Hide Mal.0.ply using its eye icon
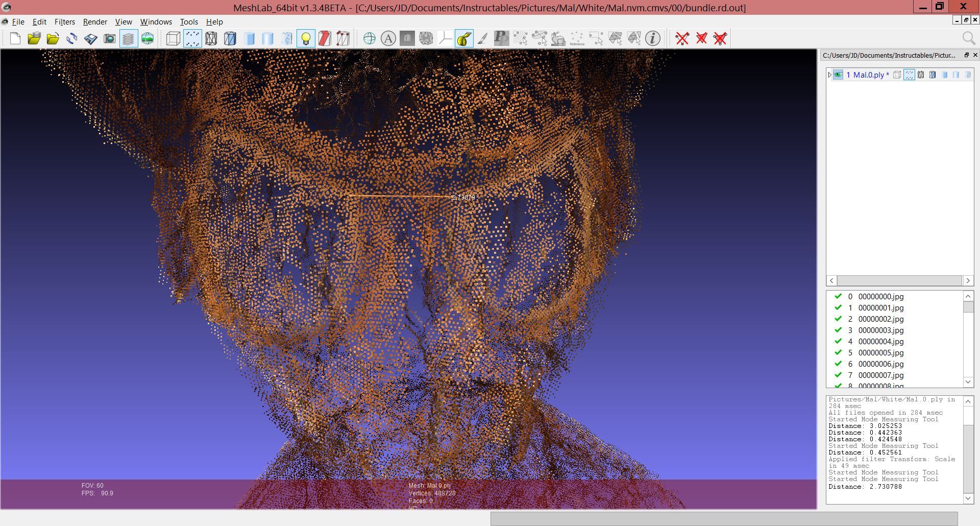 click(839, 75)
